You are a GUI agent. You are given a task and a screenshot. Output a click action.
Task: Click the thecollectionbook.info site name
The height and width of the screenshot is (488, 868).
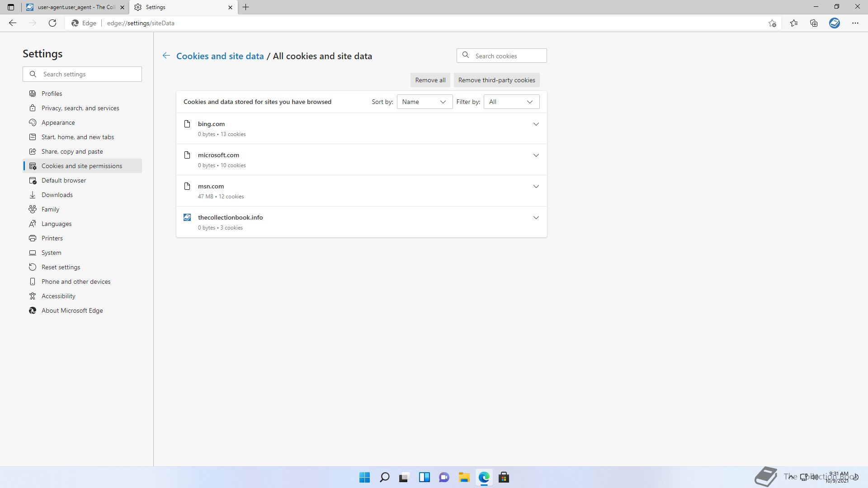pos(230,217)
